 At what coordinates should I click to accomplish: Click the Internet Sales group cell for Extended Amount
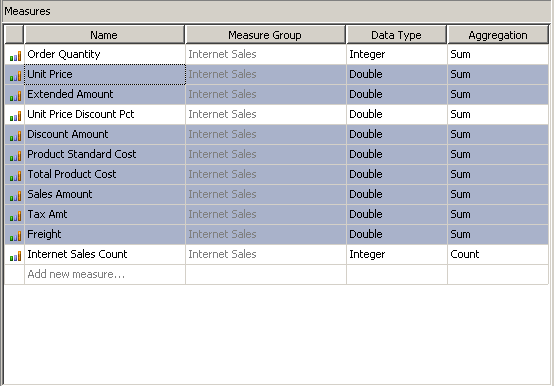click(x=266, y=94)
